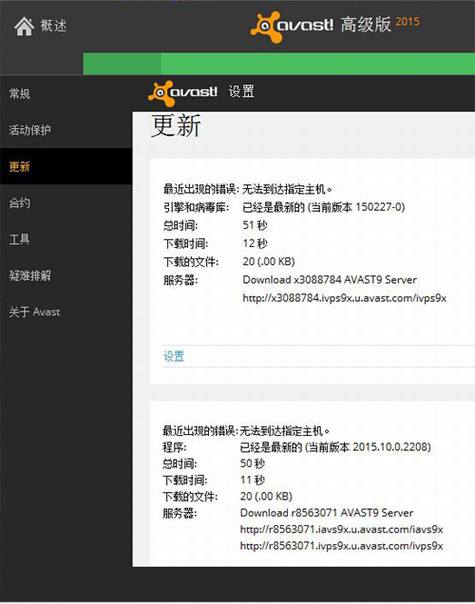The image size is (475, 604).
Task: Click the r8563071 ivps9x server URL
Action: pyautogui.click(x=341, y=546)
